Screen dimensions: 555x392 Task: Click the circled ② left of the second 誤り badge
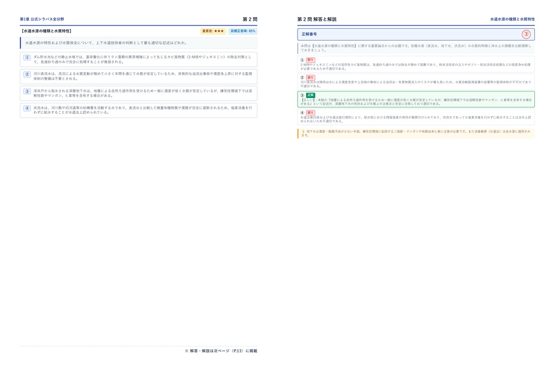pyautogui.click(x=302, y=77)
